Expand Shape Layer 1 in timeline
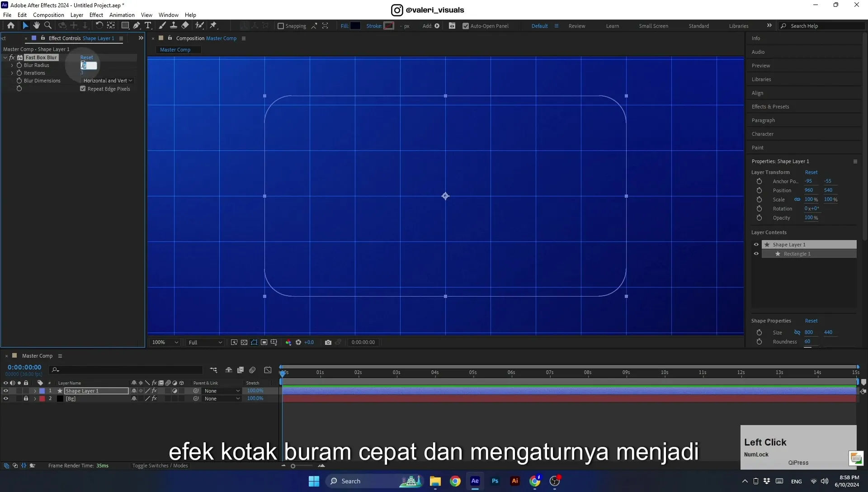Image resolution: width=868 pixels, height=492 pixels. tap(35, 391)
